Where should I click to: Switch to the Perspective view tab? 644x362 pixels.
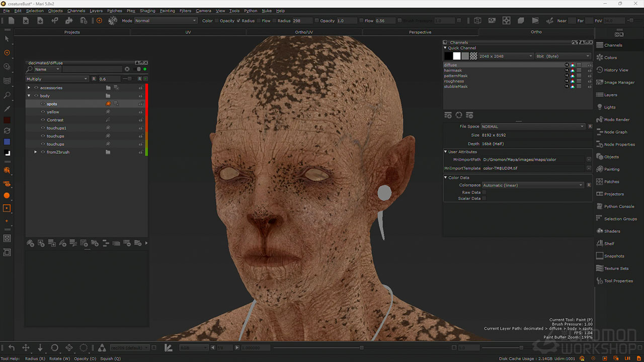tap(420, 32)
